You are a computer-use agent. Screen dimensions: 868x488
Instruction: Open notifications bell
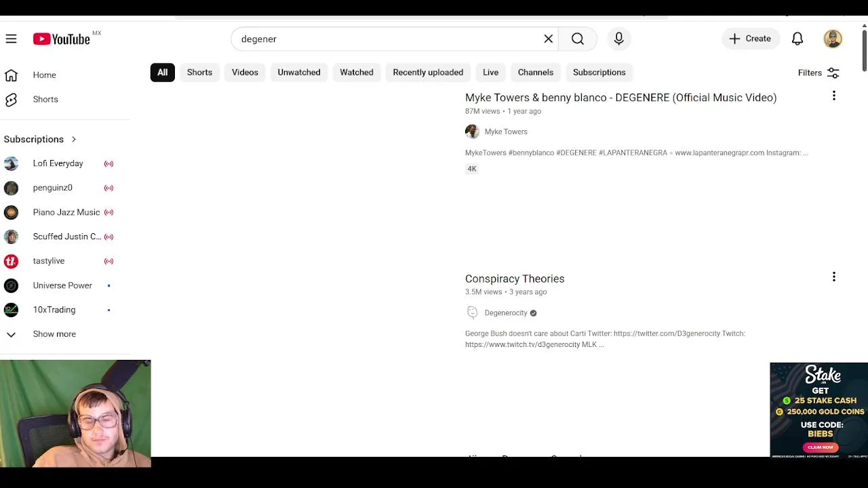tap(797, 39)
